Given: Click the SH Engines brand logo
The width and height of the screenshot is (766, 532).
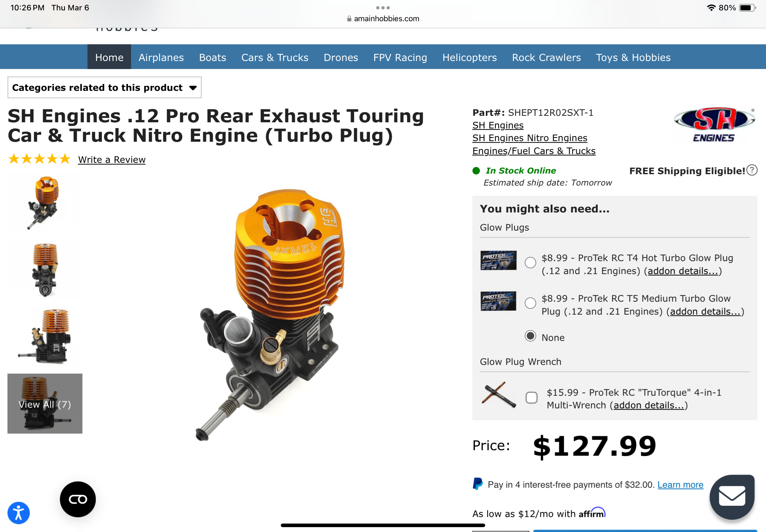Looking at the screenshot, I should tap(714, 124).
